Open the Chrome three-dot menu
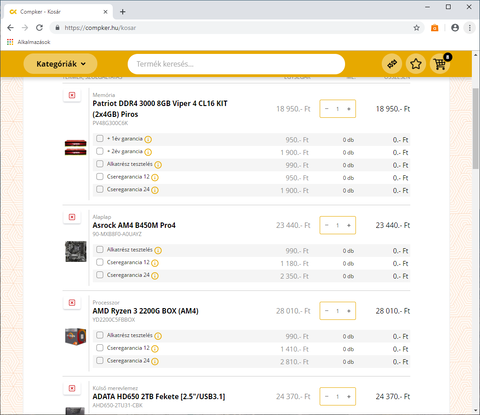The height and width of the screenshot is (415, 480). pos(470,28)
